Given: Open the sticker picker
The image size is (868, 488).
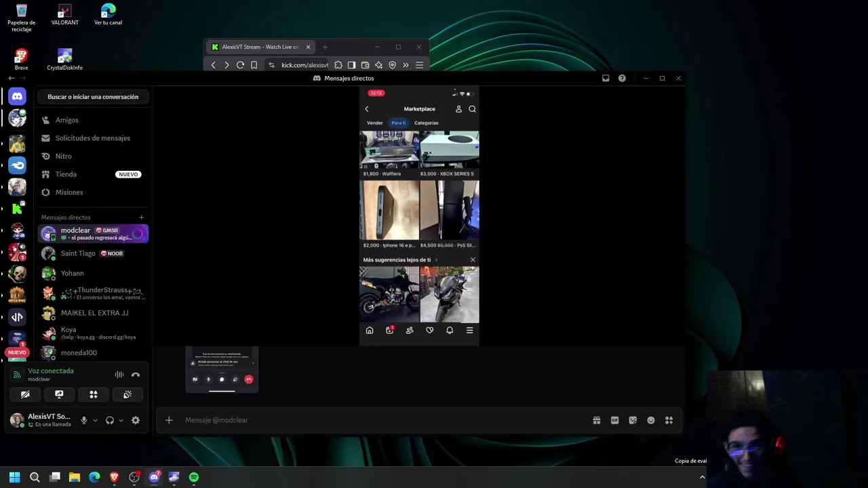Looking at the screenshot, I should [x=633, y=420].
